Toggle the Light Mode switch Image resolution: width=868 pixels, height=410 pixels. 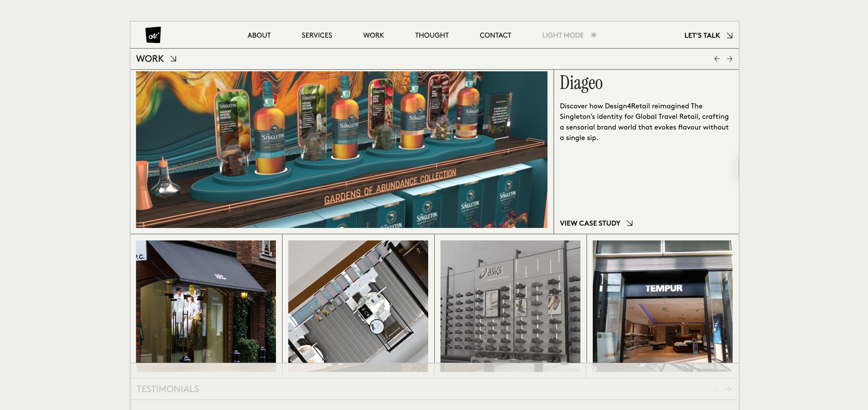tap(563, 35)
